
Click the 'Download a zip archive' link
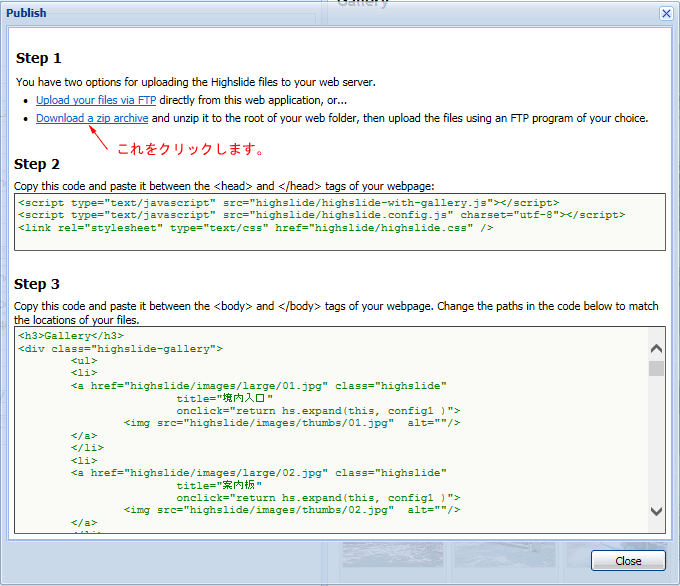point(92,118)
